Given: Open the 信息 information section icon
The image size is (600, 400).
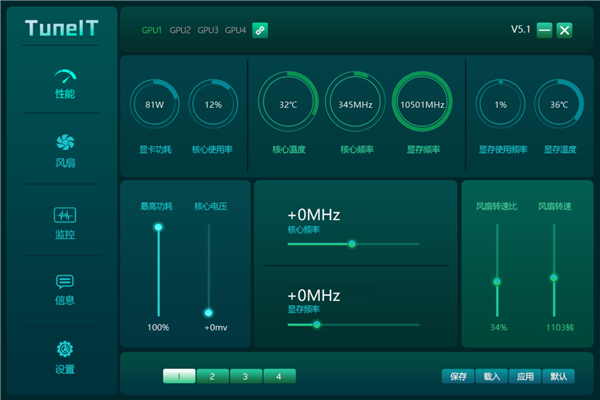Looking at the screenshot, I should click(65, 283).
